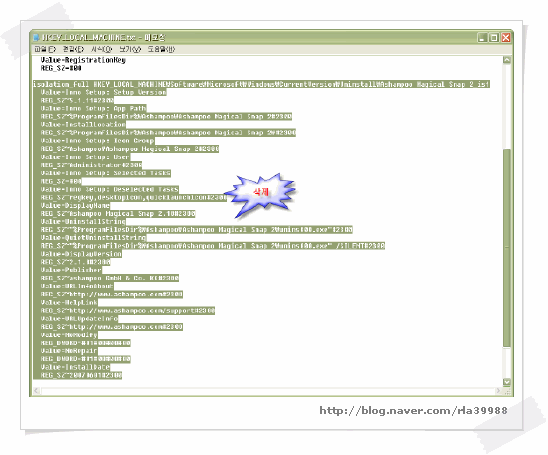Click the Notepad document icon in title bar
Viewport: 548px width, 455px height.
[36, 37]
